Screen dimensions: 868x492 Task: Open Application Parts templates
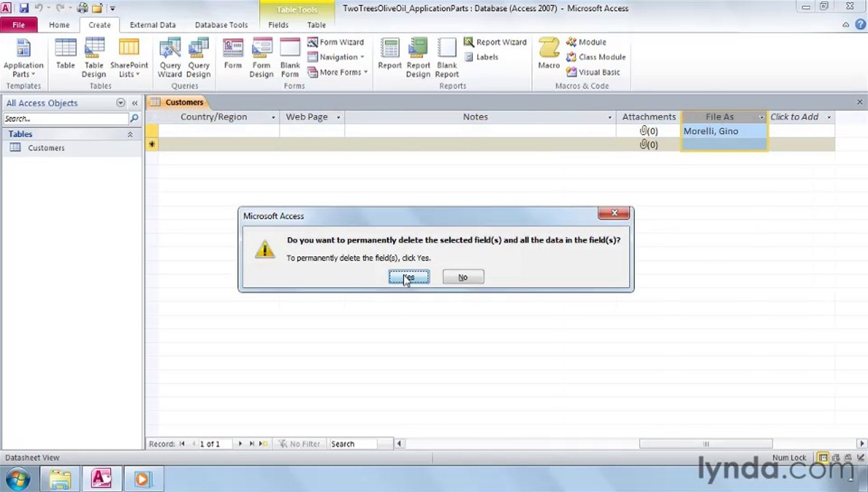click(x=23, y=59)
